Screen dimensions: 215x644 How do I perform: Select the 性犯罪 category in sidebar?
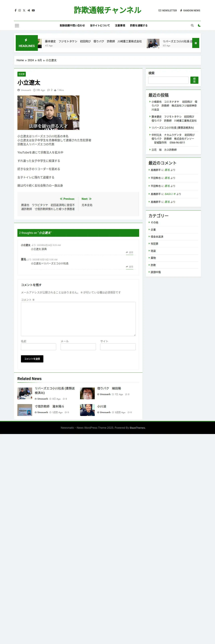click(x=154, y=244)
